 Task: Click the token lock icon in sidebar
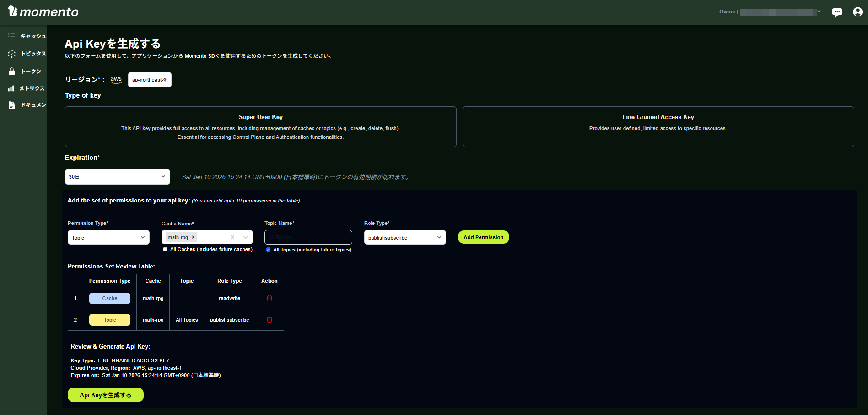12,71
